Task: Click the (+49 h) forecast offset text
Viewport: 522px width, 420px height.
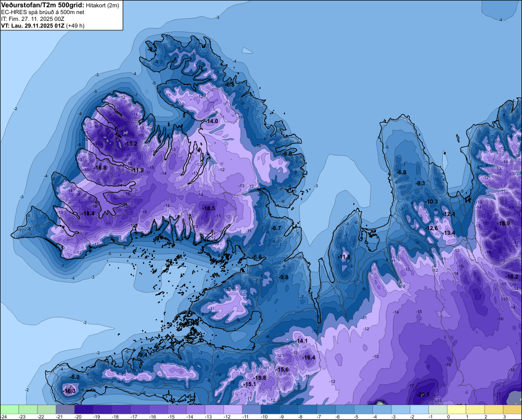Action: coord(75,26)
